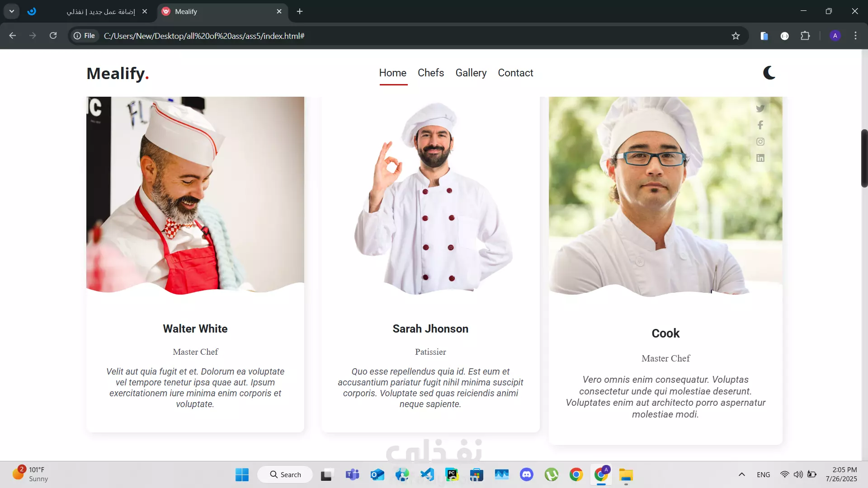Open the Contact nav link
868x488 pixels.
point(515,73)
